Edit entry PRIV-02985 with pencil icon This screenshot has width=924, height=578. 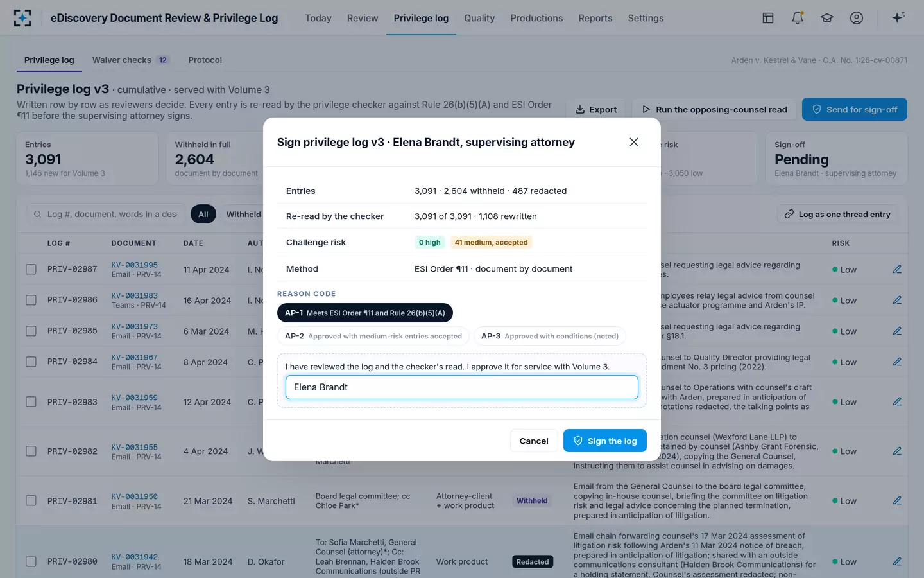coord(897,331)
